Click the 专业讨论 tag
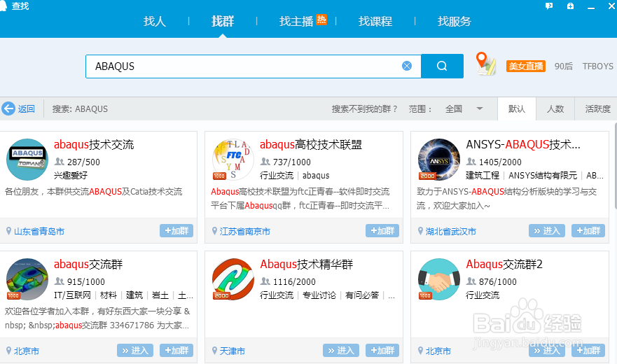 click(x=319, y=295)
